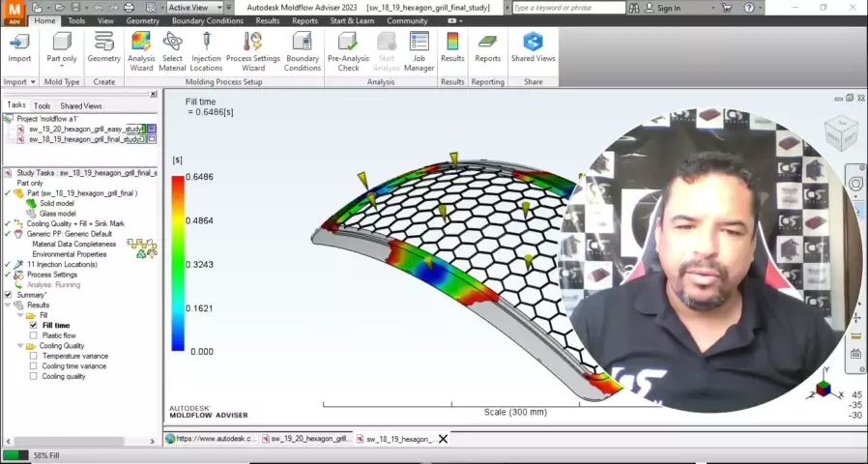Select the 11 Injection Location(s) task
Image resolution: width=868 pixels, height=464 pixels.
pos(62,264)
